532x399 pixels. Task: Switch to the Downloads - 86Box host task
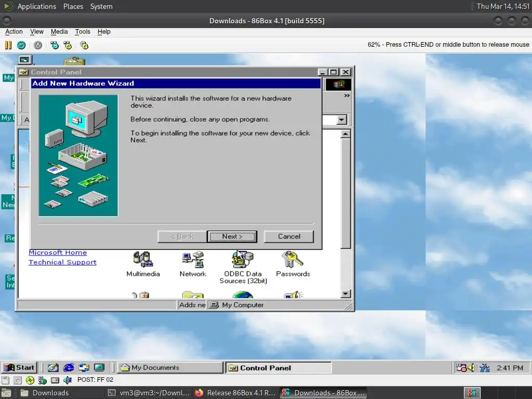pyautogui.click(x=323, y=393)
